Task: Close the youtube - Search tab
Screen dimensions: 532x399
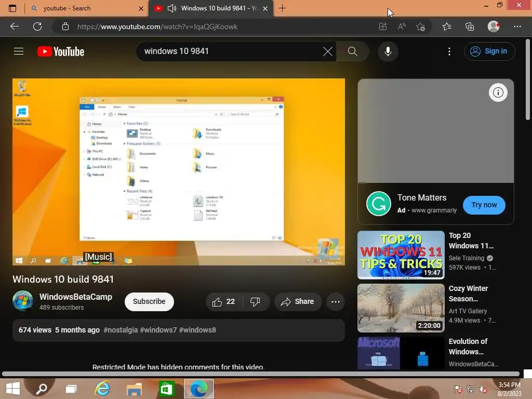Action: 141,8
